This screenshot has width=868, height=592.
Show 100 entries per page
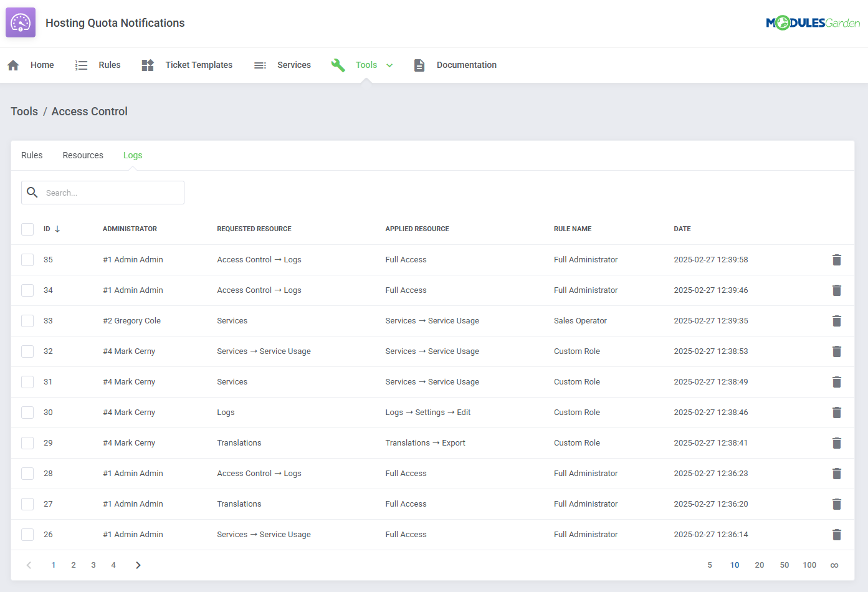(x=809, y=565)
